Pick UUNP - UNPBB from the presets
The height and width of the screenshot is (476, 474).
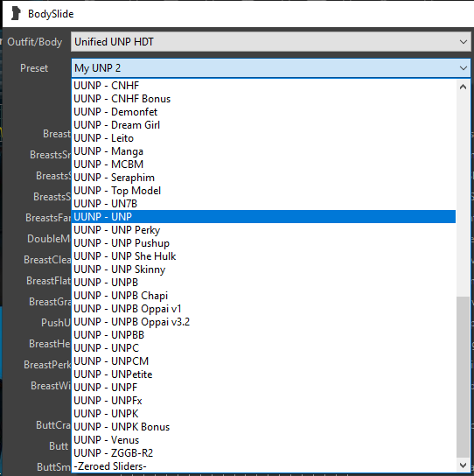[263, 335]
